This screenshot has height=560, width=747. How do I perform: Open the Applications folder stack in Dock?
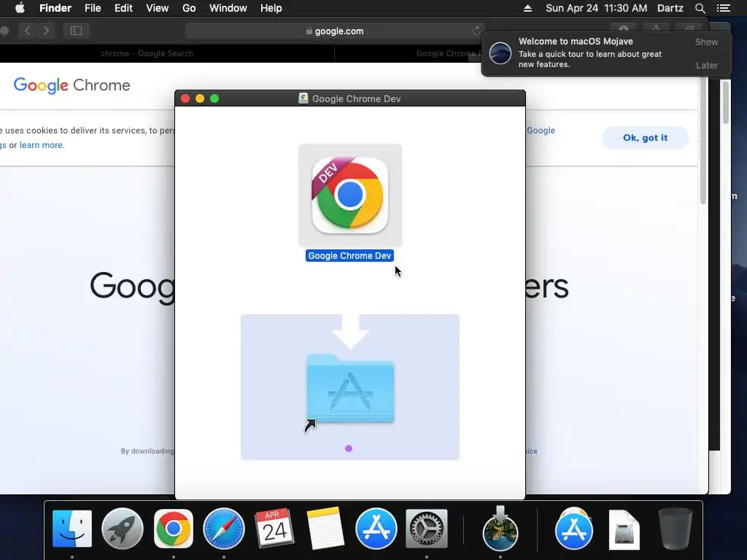point(573,529)
